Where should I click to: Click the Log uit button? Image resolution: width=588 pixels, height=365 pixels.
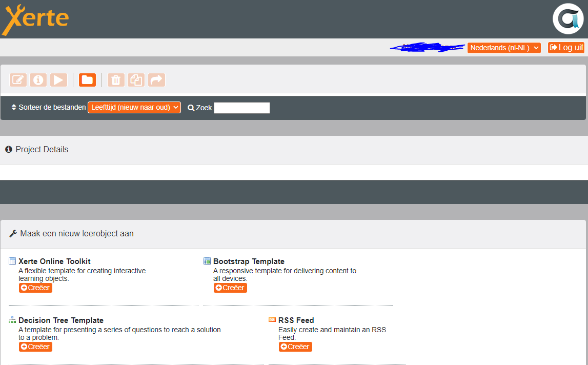(566, 48)
